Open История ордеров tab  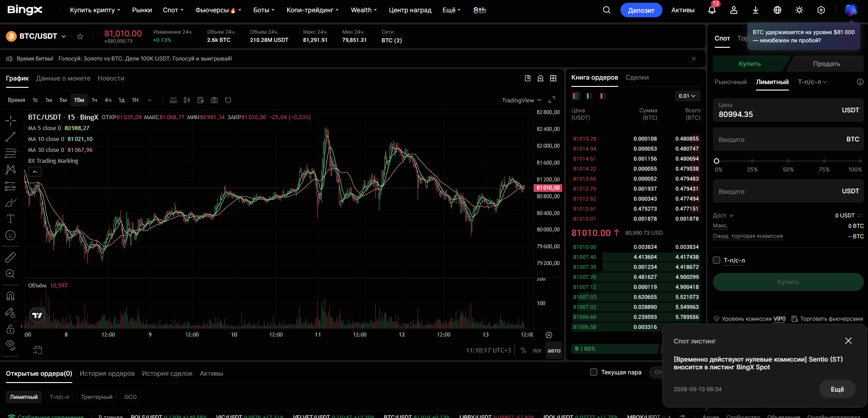pos(107,373)
